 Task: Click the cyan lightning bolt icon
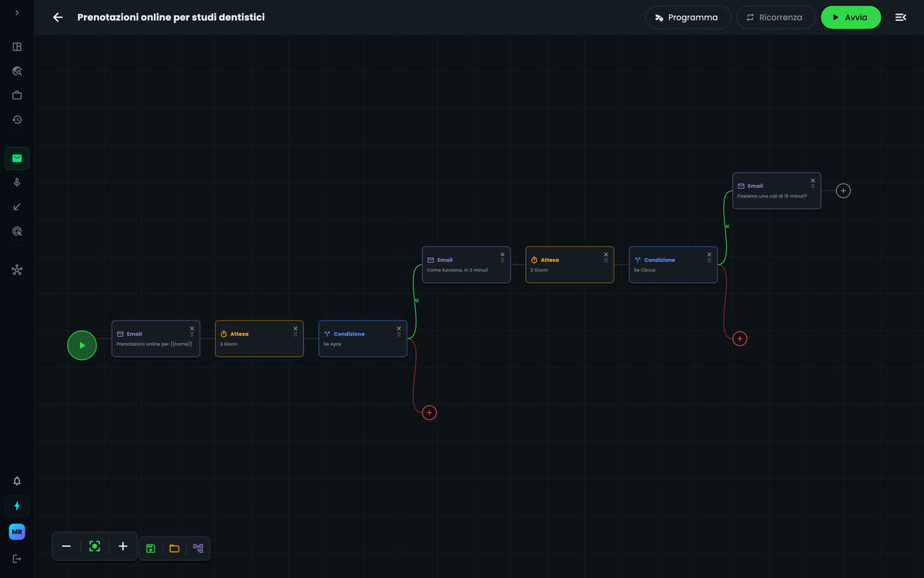click(17, 506)
